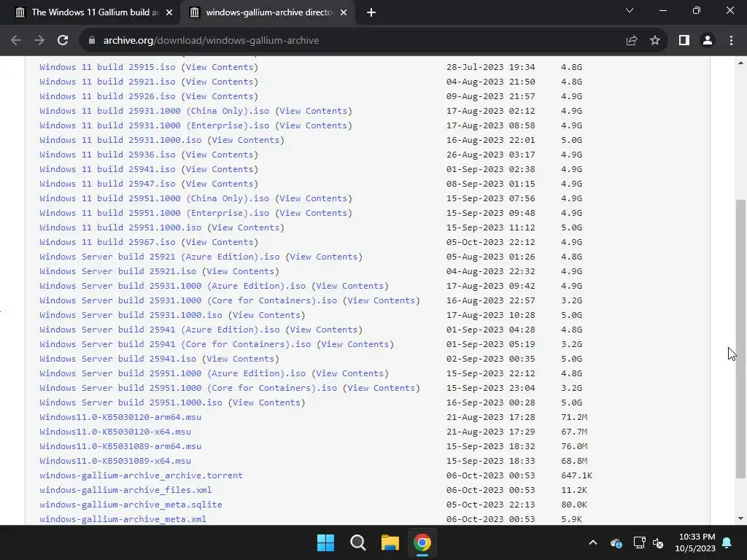Click the scrollbar up arrow
Image resolution: width=747 pixels, height=560 pixels.
point(740,63)
